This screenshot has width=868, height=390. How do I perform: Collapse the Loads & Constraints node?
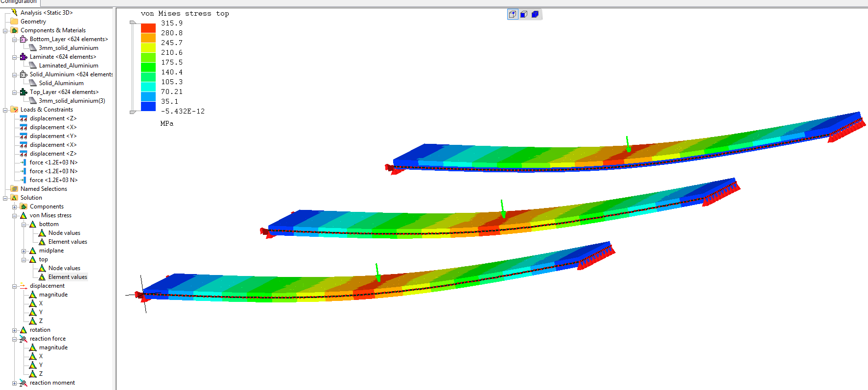tap(5, 110)
